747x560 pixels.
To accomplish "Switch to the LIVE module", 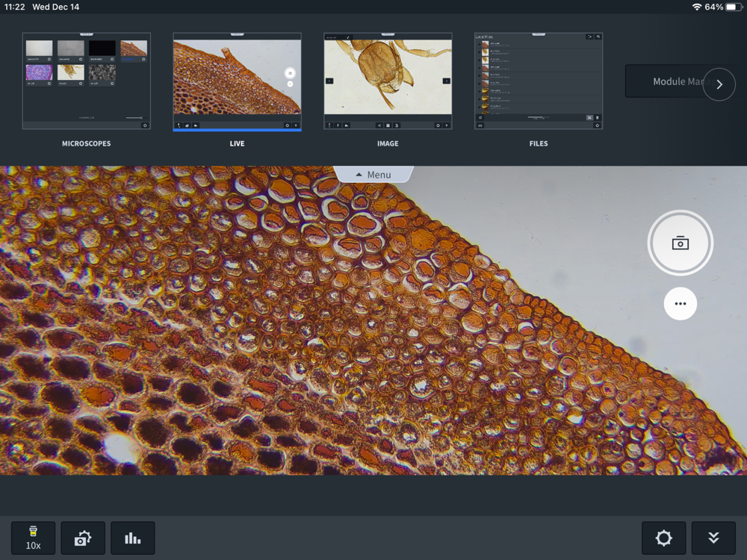I will click(237, 81).
